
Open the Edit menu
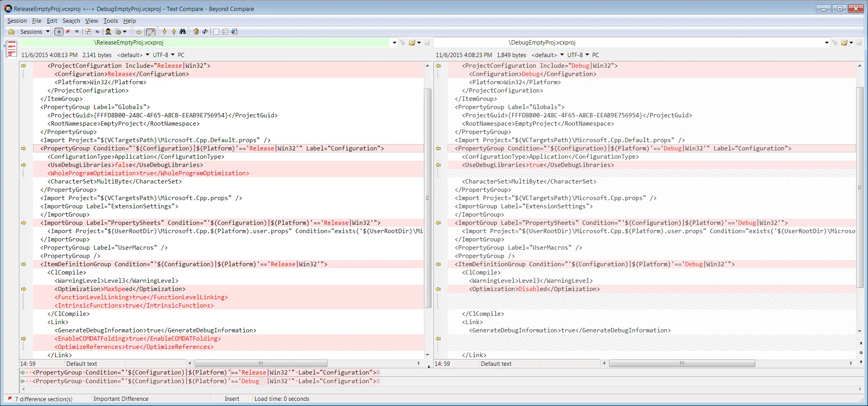click(x=52, y=21)
